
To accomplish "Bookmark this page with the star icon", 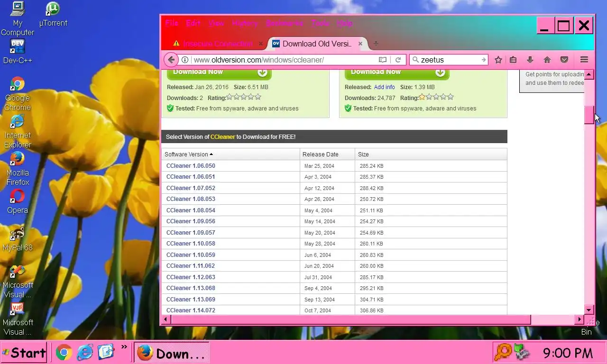I will pyautogui.click(x=498, y=60).
